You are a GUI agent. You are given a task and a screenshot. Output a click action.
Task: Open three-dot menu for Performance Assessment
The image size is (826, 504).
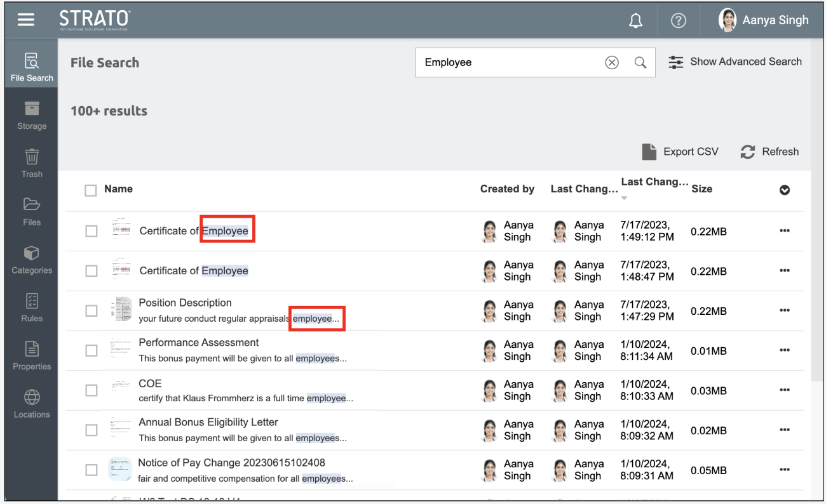click(x=785, y=350)
